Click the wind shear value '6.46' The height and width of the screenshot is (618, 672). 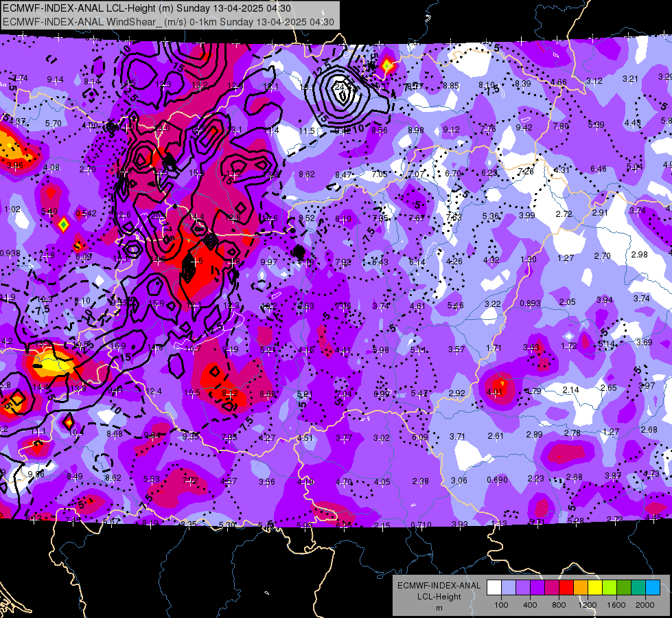[599, 168]
